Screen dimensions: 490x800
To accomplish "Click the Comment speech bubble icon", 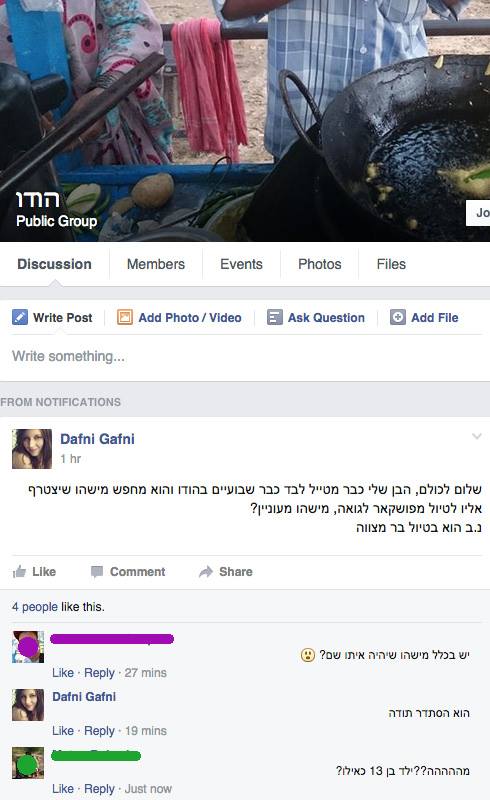I will [x=96, y=572].
